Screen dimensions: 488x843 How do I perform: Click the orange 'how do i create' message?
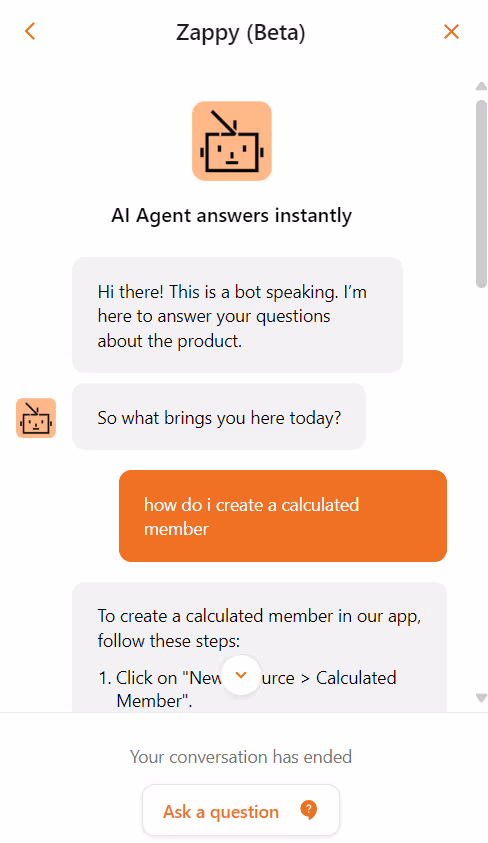click(283, 516)
